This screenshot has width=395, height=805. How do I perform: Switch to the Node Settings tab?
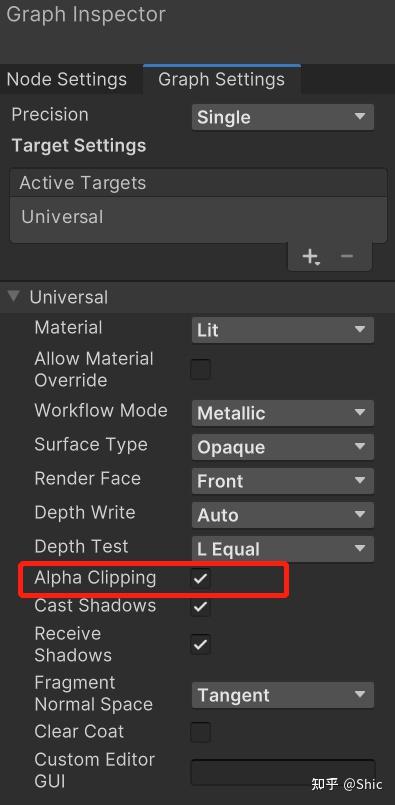click(x=67, y=80)
